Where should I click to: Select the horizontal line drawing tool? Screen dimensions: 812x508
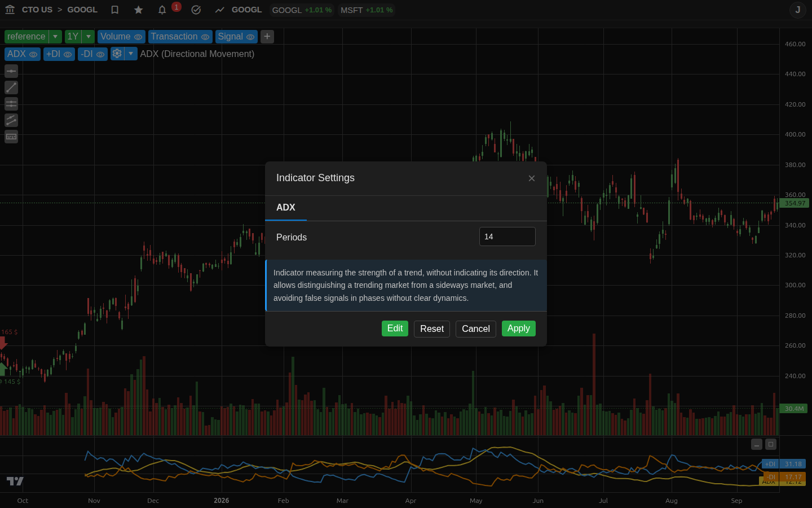tap(11, 71)
